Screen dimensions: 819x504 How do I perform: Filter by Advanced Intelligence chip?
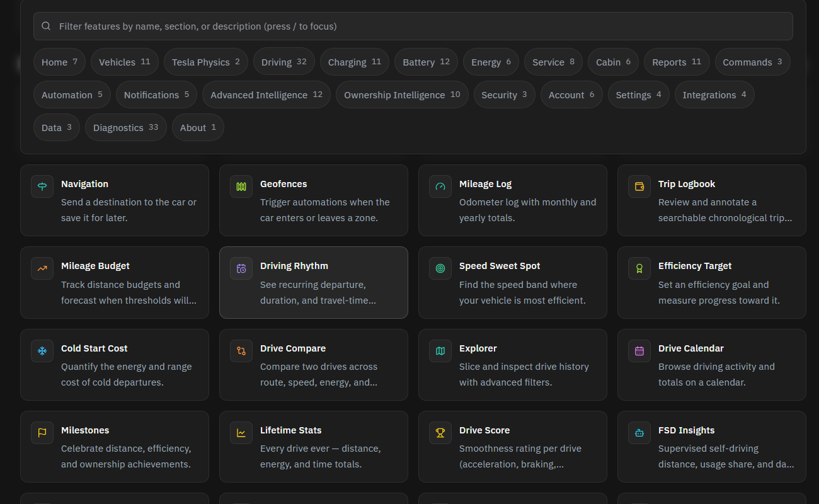[266, 94]
